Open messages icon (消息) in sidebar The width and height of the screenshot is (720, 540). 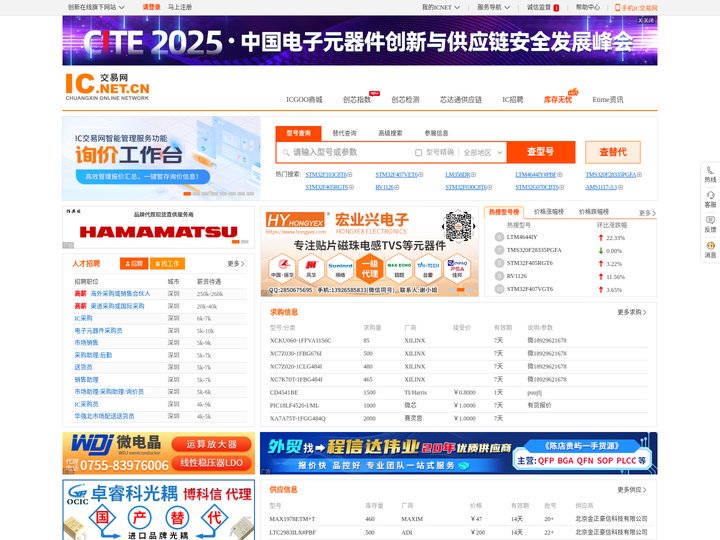pyautogui.click(x=710, y=245)
